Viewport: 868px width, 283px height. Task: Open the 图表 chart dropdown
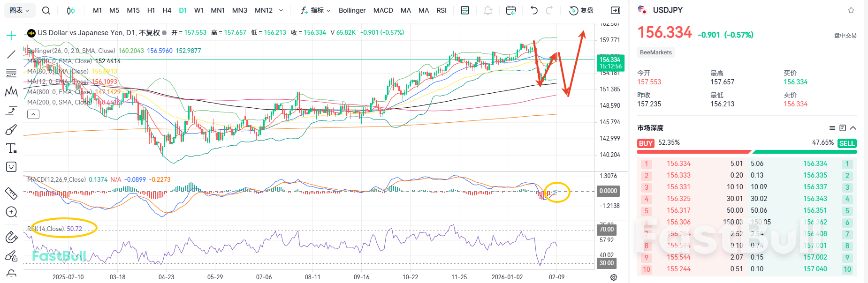pyautogui.click(x=19, y=10)
